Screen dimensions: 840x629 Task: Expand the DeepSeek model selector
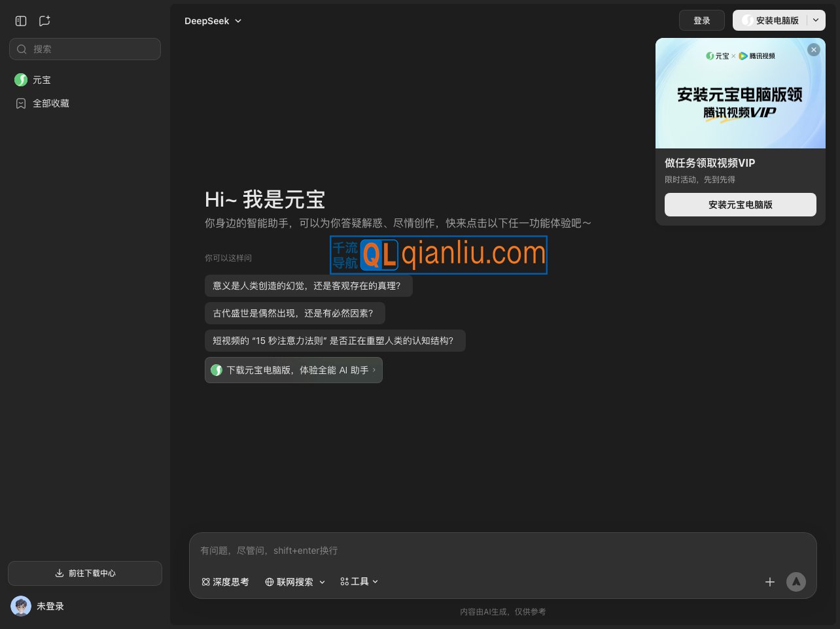[x=213, y=21]
